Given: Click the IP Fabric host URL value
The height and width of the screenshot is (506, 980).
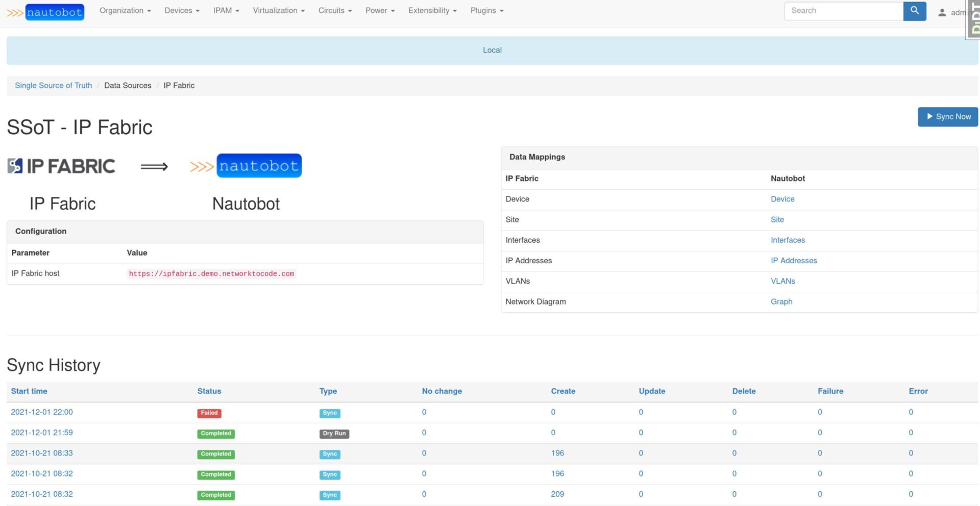Looking at the screenshot, I should coord(211,274).
